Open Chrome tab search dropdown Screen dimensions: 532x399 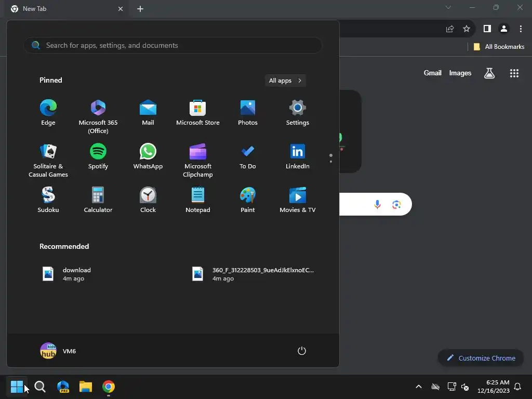[x=448, y=7]
